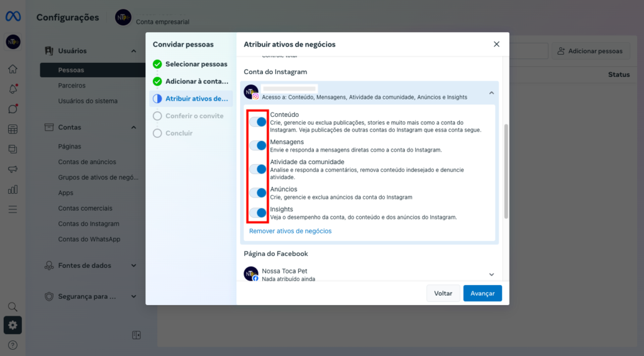Open Contas do WhatsApp
This screenshot has height=356, width=644.
click(89, 240)
